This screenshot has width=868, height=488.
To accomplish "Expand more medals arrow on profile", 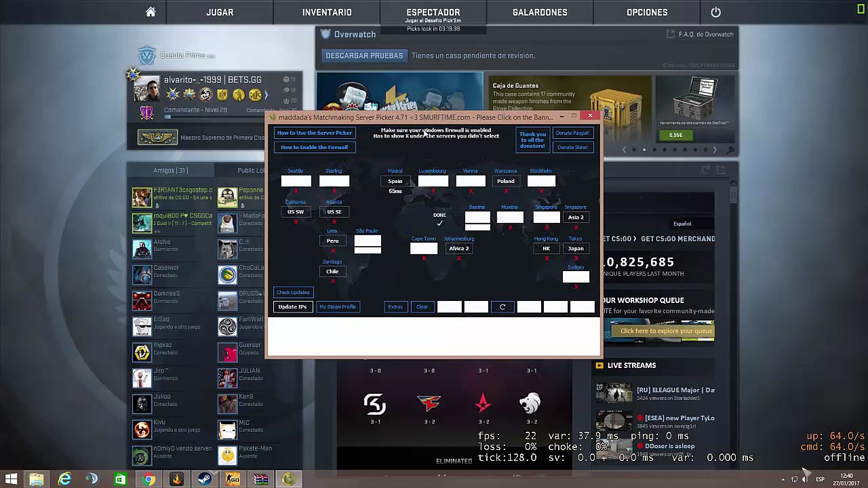I will point(267,95).
